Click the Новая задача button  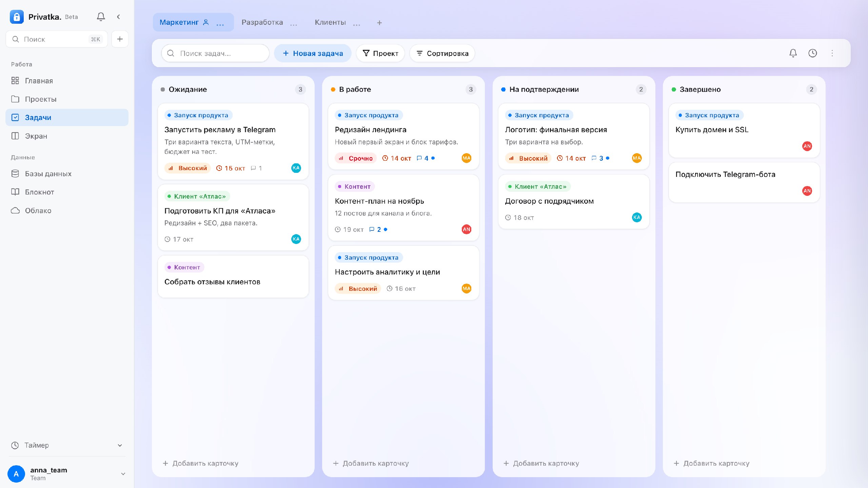313,53
